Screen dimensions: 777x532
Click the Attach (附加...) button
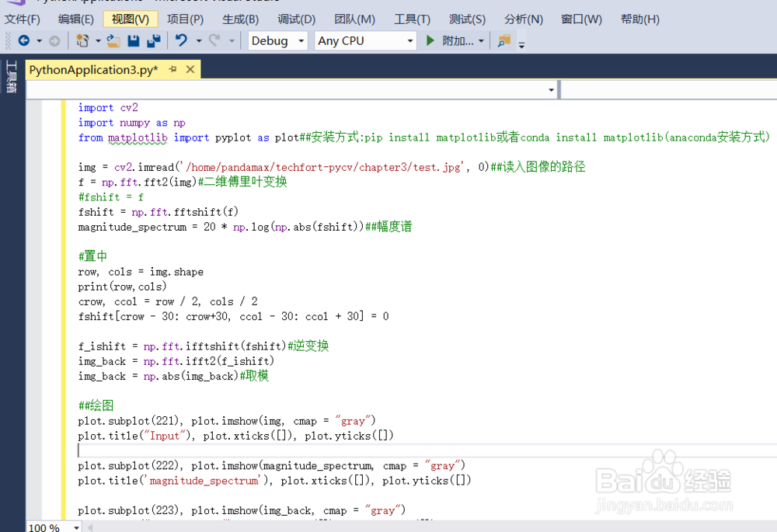pyautogui.click(x=458, y=40)
